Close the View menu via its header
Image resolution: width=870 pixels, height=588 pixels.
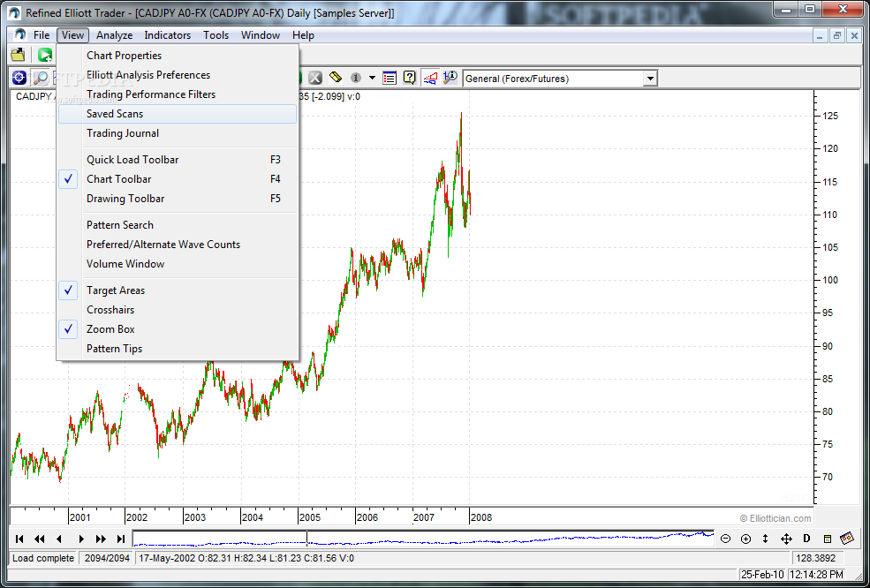point(72,35)
